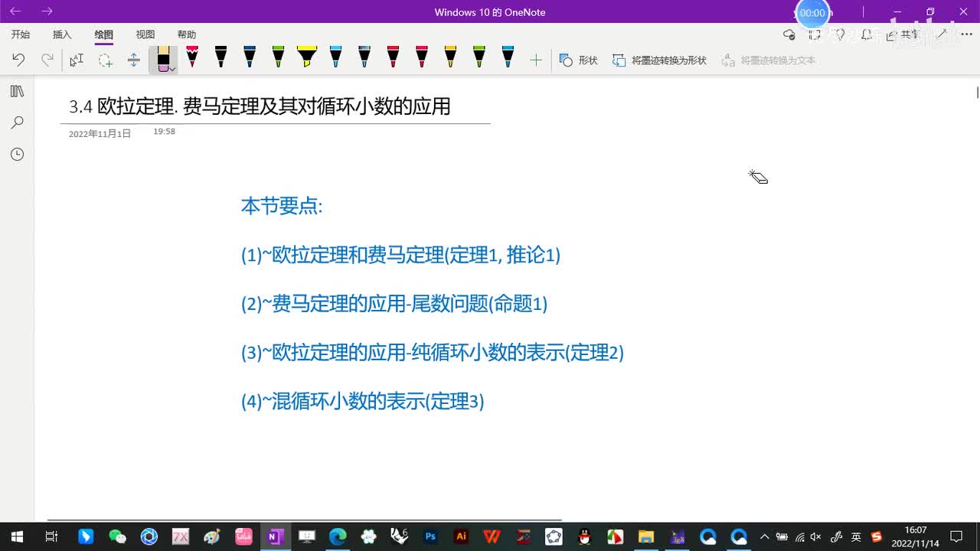Open the 视图 ribbon tab
The width and height of the screenshot is (980, 551).
coord(145,34)
